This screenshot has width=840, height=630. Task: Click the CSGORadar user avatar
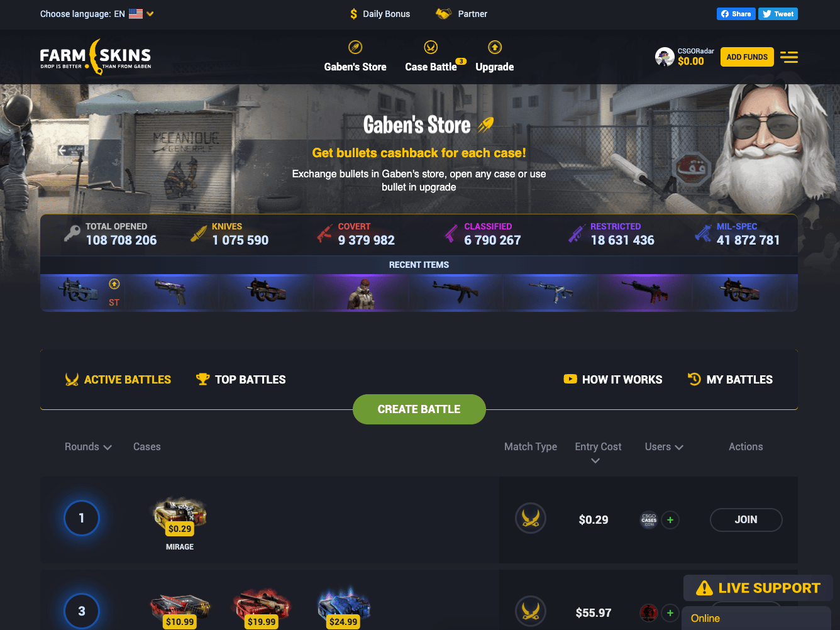(665, 57)
